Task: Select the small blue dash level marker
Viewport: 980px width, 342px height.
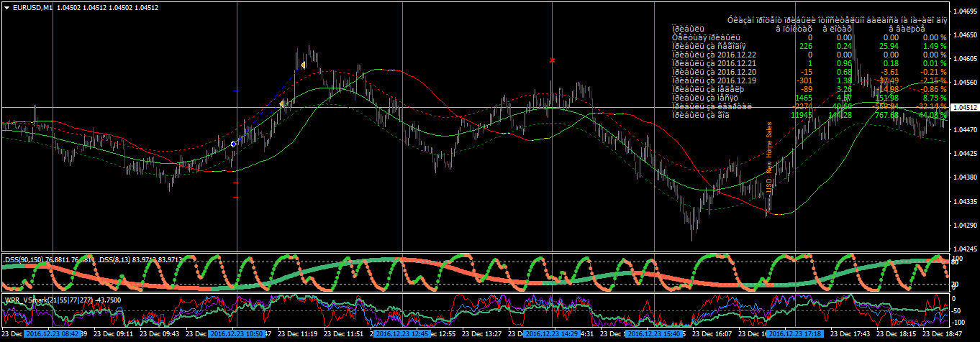Action: tap(236, 91)
